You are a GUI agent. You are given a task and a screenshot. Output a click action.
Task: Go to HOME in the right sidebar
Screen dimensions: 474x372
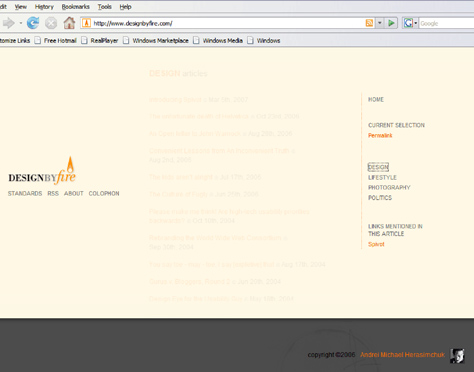(376, 99)
